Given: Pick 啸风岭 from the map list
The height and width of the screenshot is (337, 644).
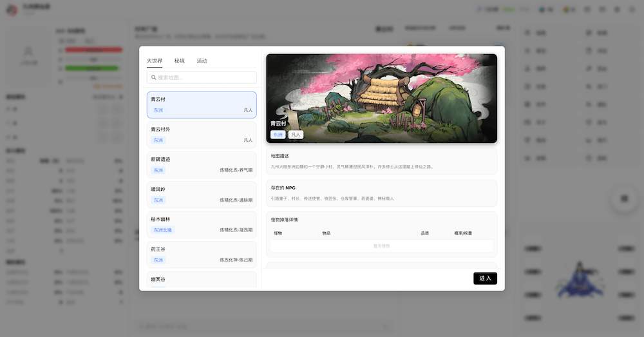Looking at the screenshot, I should click(x=202, y=194).
